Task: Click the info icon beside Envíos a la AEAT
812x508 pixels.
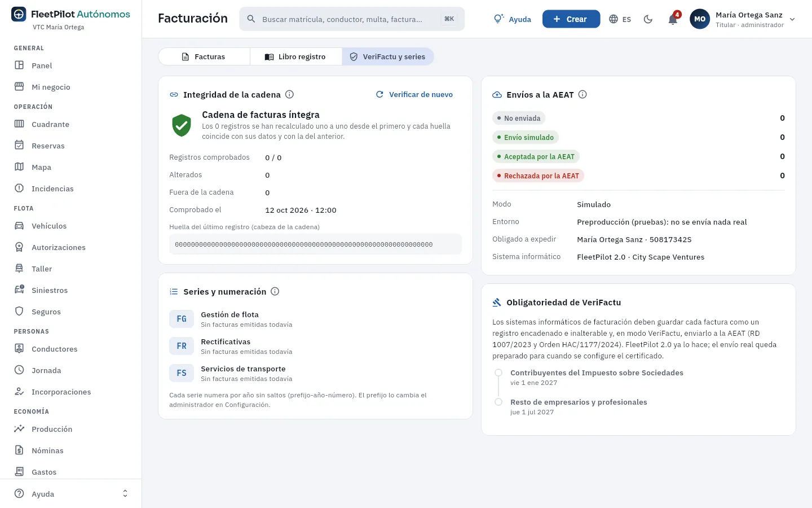Action: tap(582, 94)
